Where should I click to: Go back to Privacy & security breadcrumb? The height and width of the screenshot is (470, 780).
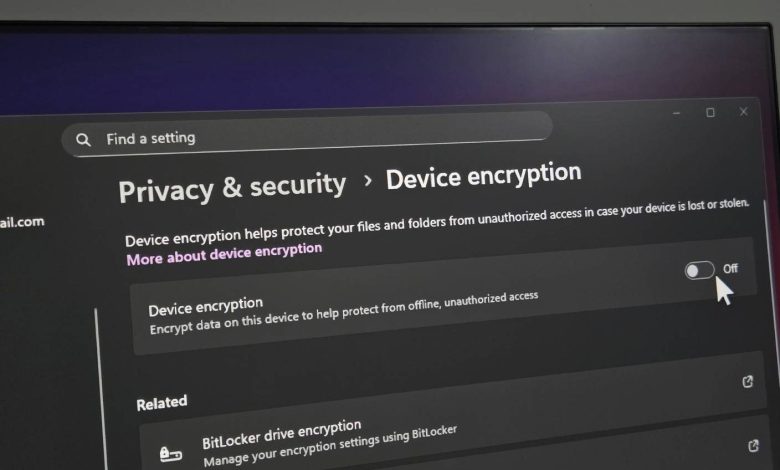tap(232, 188)
